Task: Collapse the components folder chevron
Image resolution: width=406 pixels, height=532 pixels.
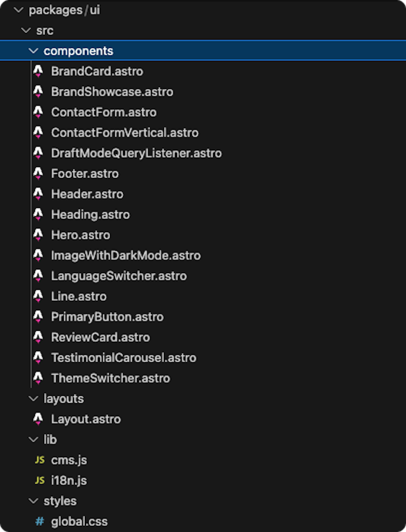Action: coord(34,51)
